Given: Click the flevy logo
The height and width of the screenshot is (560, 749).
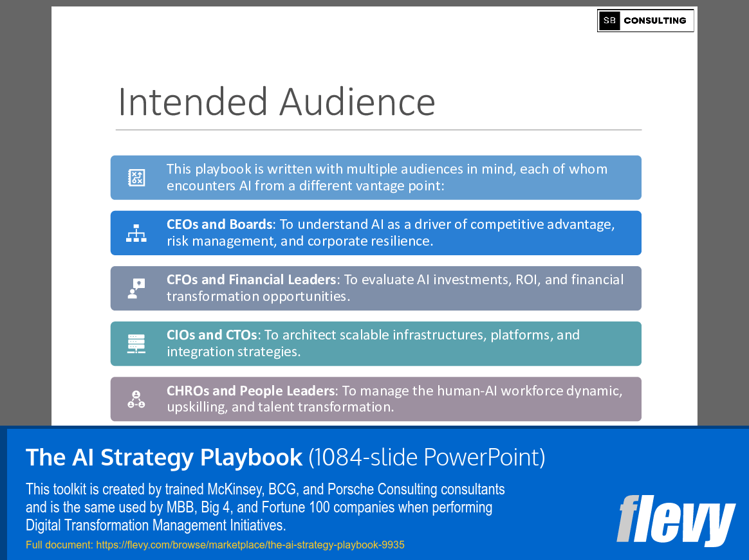Looking at the screenshot, I should coord(676,520).
